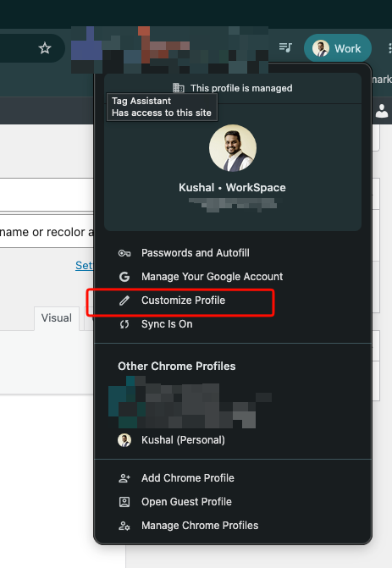The image size is (392, 568).
Task: Click the user silhouette icon at right
Action: [382, 111]
